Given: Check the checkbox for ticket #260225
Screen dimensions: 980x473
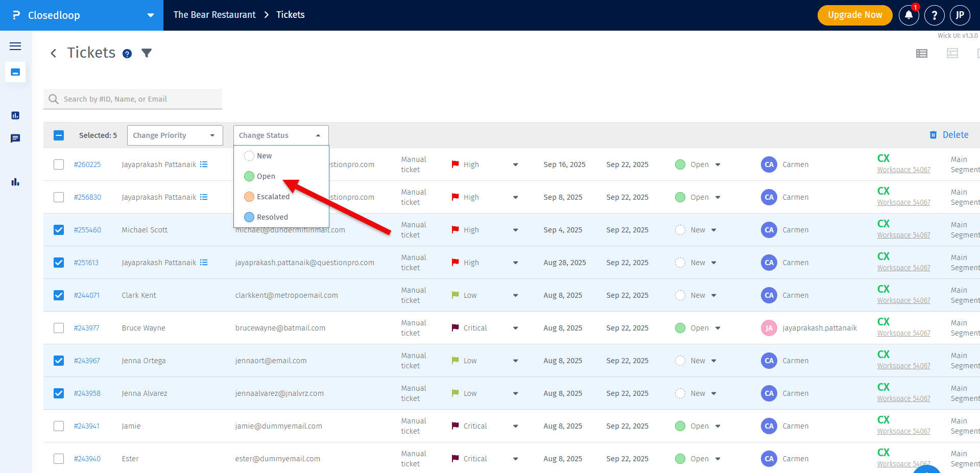Looking at the screenshot, I should tap(59, 164).
